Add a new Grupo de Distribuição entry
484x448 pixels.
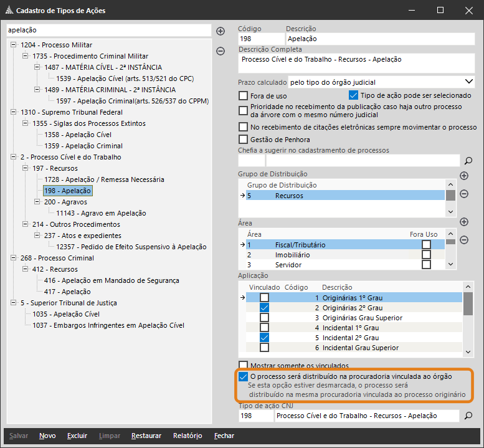click(464, 176)
